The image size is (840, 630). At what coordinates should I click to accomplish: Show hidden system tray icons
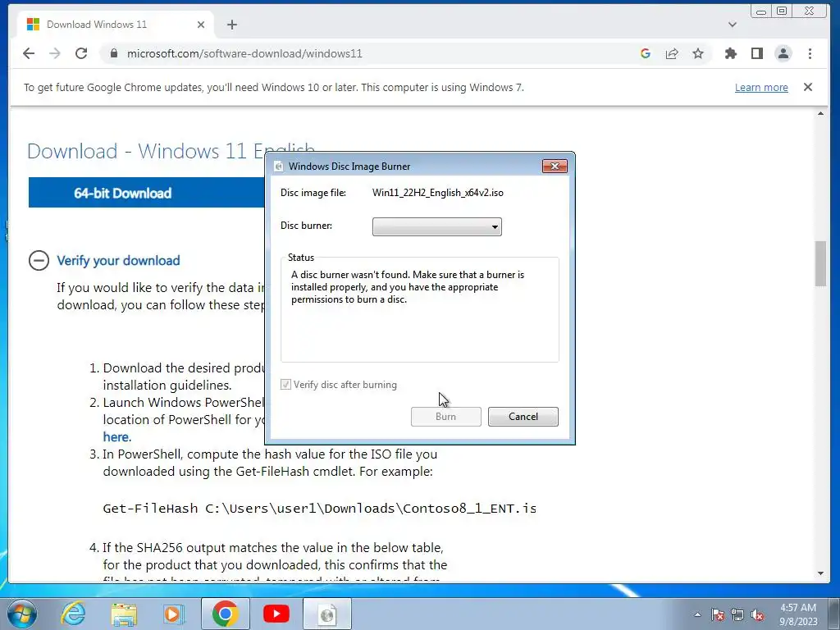697,614
